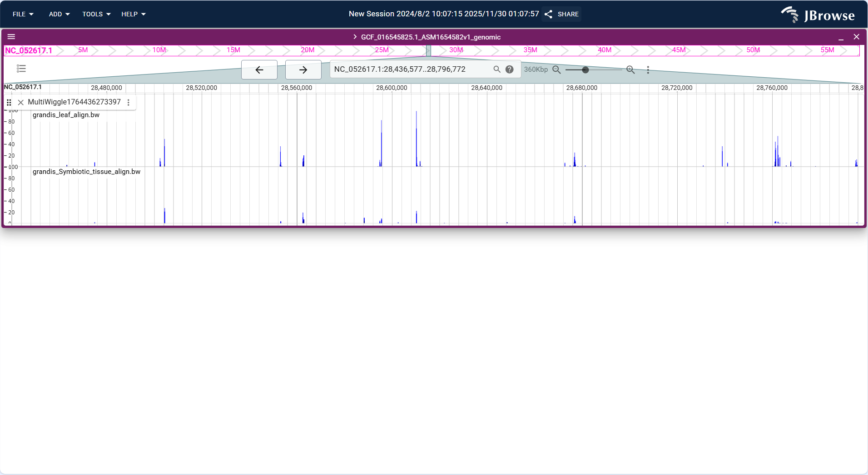
Task: Click the zoom out magnifier icon
Action: 556,69
